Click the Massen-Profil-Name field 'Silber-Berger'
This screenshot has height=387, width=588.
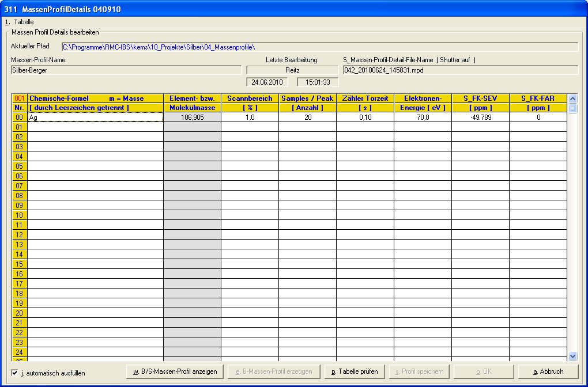pyautogui.click(x=126, y=70)
